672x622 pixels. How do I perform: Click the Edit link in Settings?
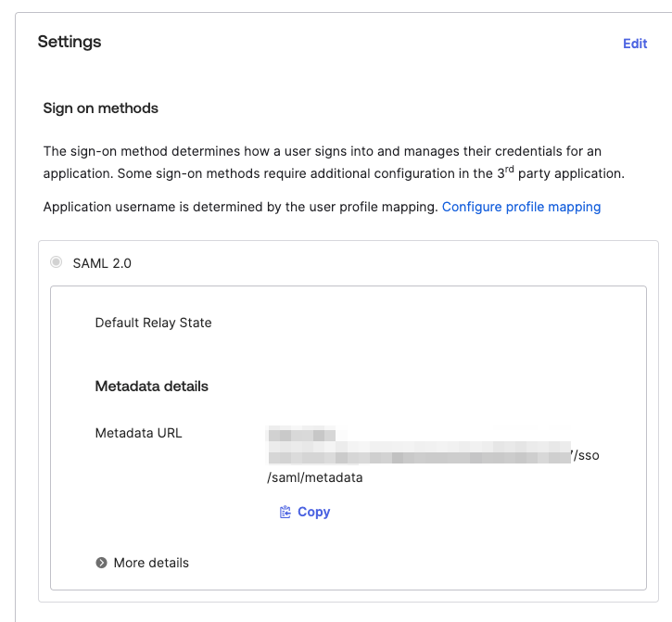634,44
